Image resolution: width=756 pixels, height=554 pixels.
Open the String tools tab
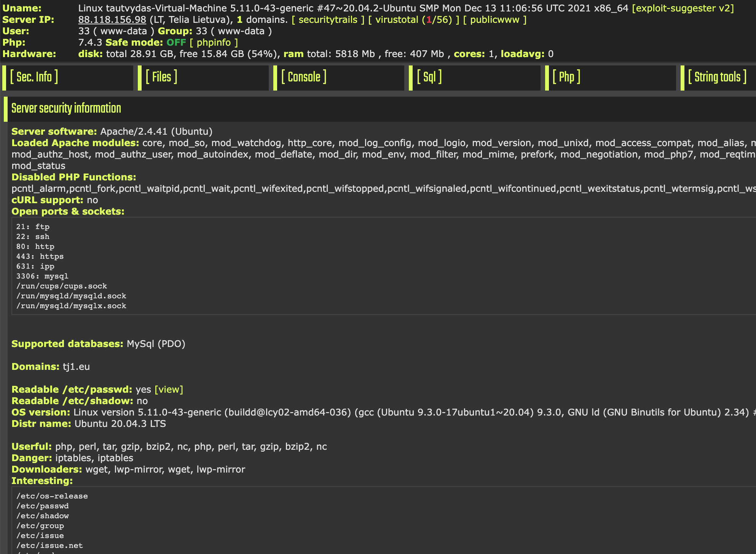tap(717, 77)
